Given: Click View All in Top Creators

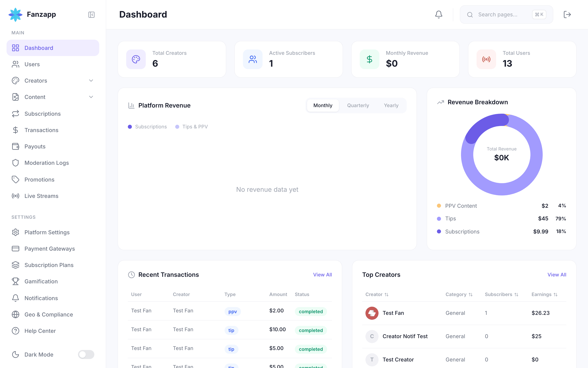Looking at the screenshot, I should pyautogui.click(x=557, y=275).
